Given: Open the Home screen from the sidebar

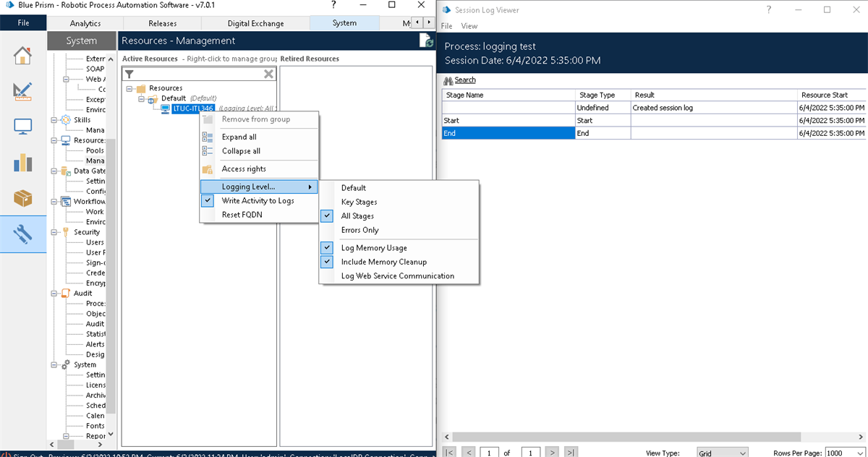Looking at the screenshot, I should pyautogui.click(x=24, y=55).
